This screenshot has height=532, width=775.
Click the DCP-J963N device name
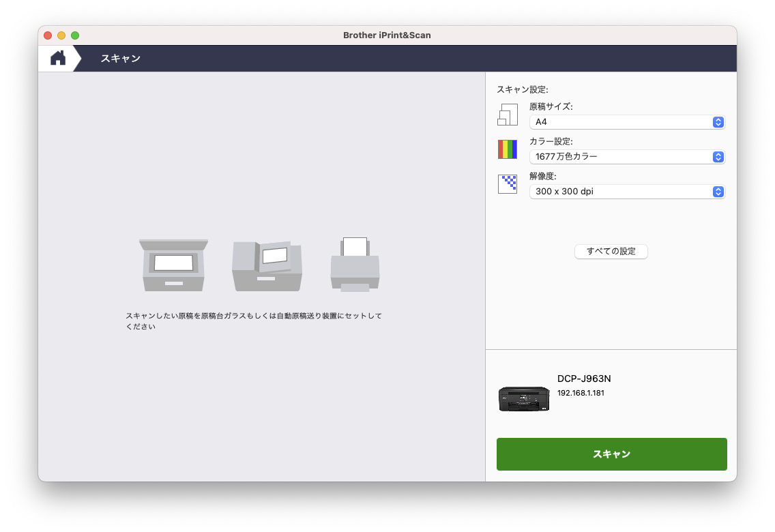tap(584, 379)
